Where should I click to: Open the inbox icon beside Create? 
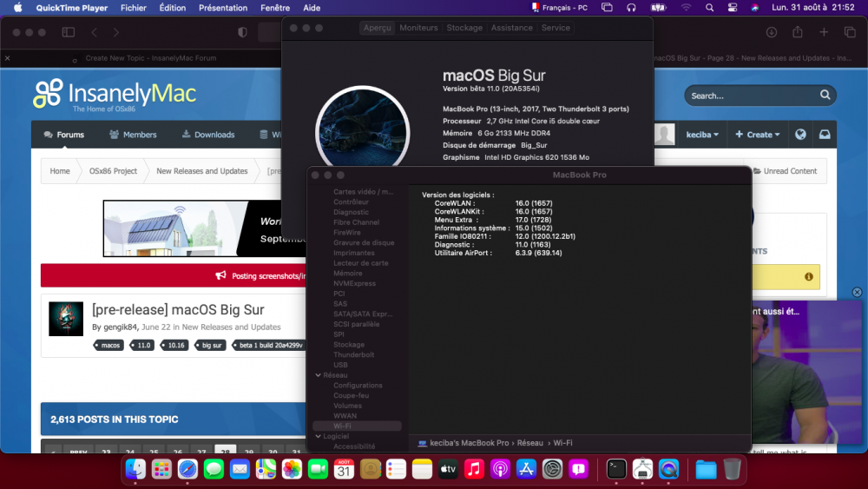click(825, 135)
